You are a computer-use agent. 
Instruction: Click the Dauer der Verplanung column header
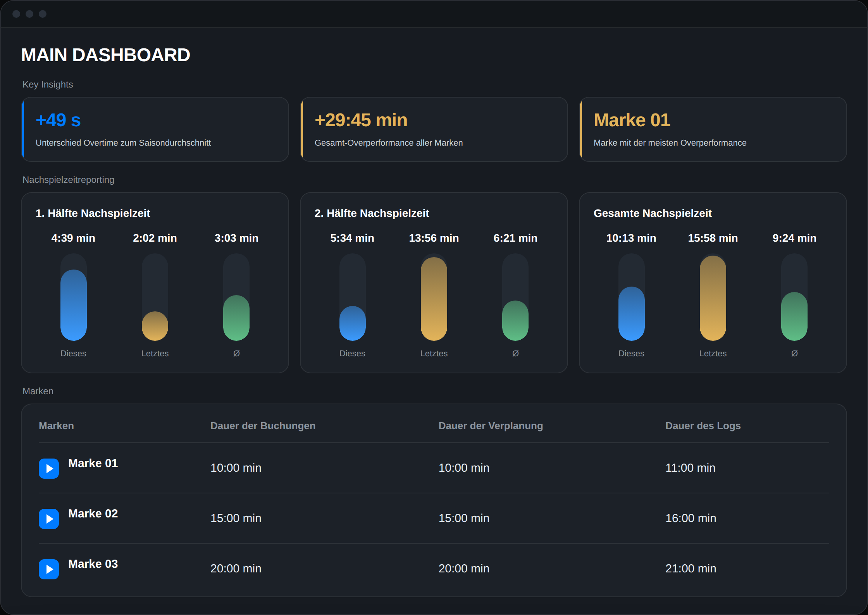pyautogui.click(x=491, y=426)
